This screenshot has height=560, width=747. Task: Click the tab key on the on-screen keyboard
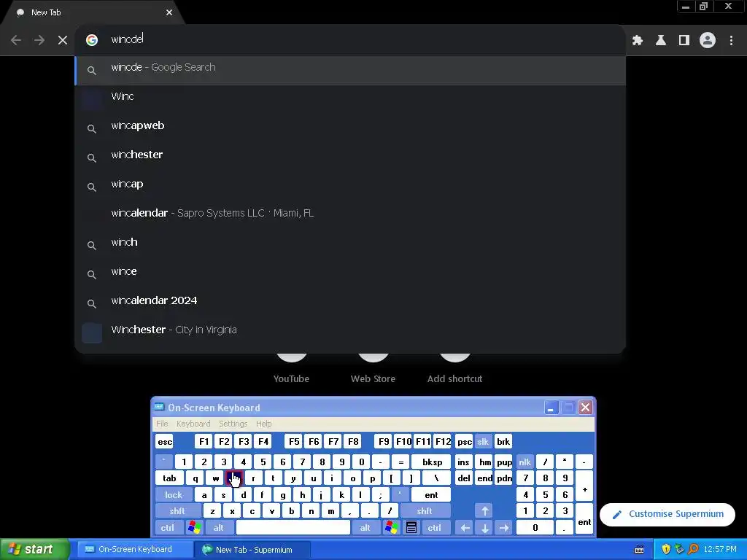[169, 478]
